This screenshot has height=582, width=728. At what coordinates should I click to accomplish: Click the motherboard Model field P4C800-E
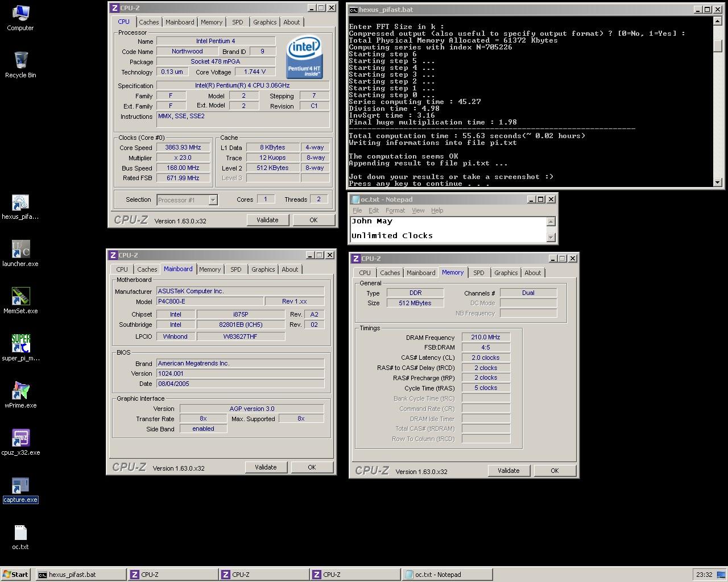tap(209, 301)
